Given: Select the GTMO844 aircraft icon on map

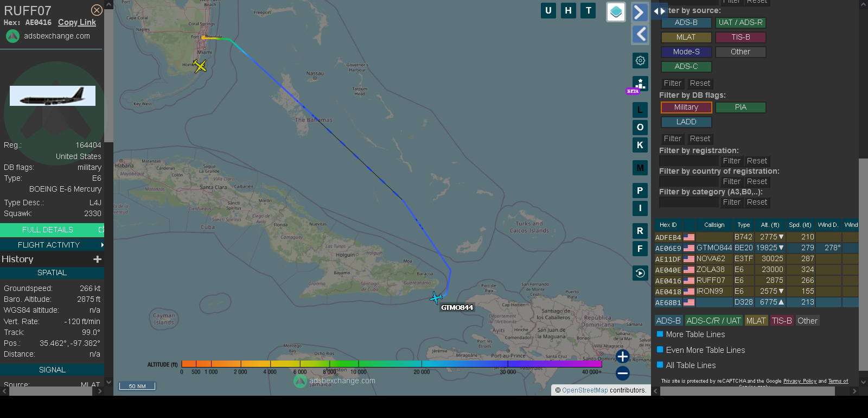Looking at the screenshot, I should click(436, 297).
